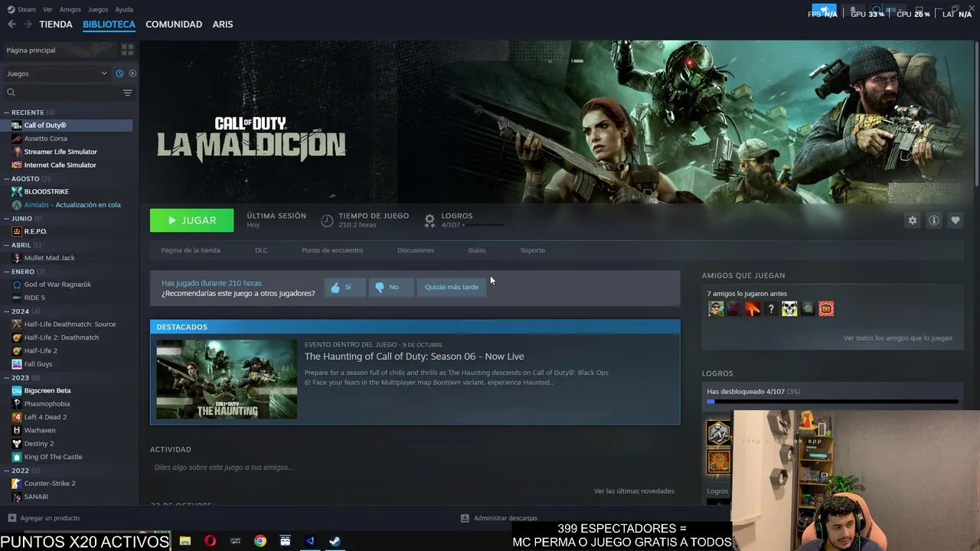This screenshot has height=551, width=980.
Task: Open File Explorer in the taskbar
Action: pos(185,541)
